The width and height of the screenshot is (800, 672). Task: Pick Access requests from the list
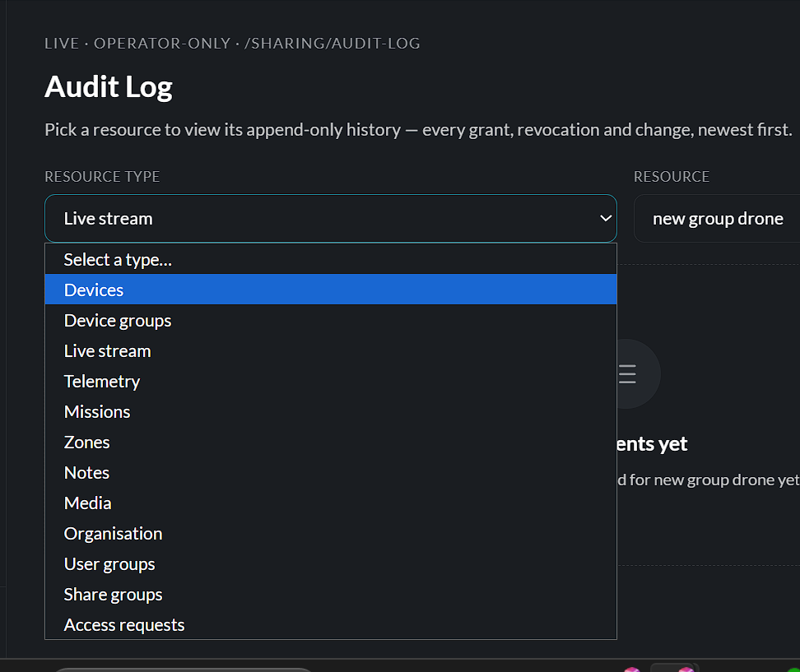[x=331, y=624]
